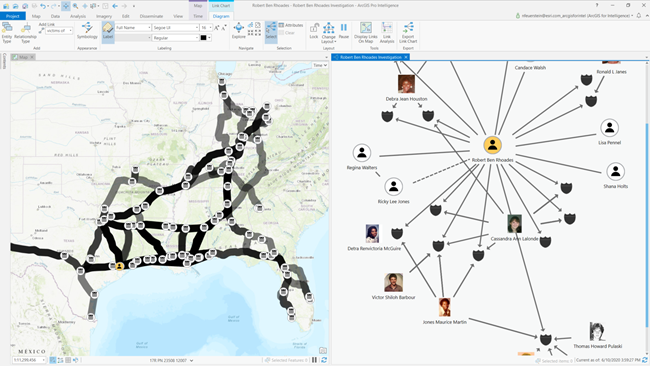Click Clear selection button
The height and width of the screenshot is (366, 650).
287,33
